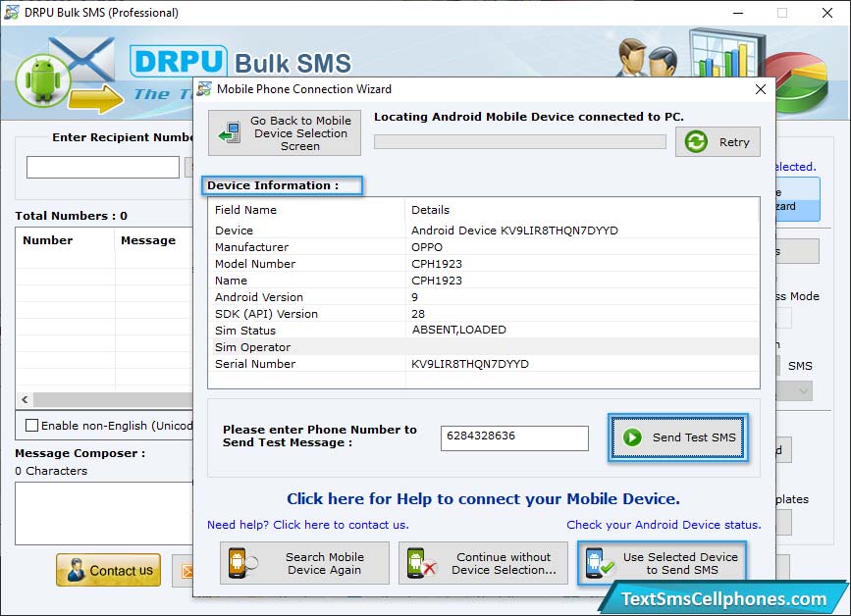Click the Send Test SMS button
The height and width of the screenshot is (616, 851).
click(x=678, y=437)
